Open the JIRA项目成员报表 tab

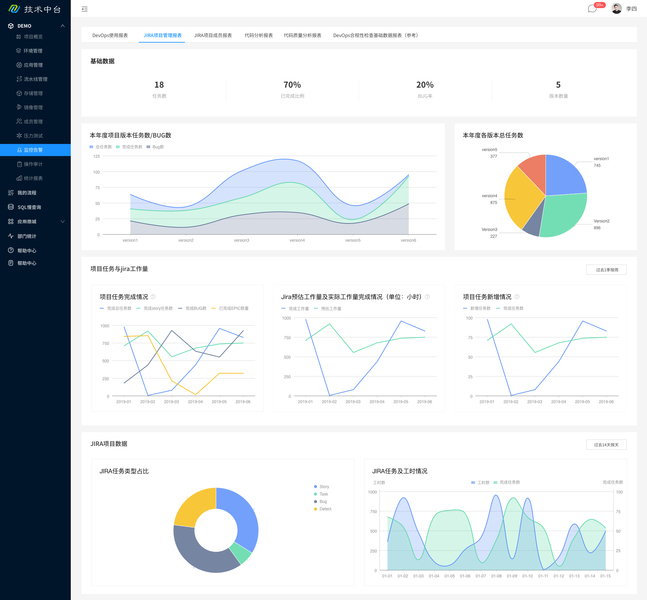[x=213, y=35]
